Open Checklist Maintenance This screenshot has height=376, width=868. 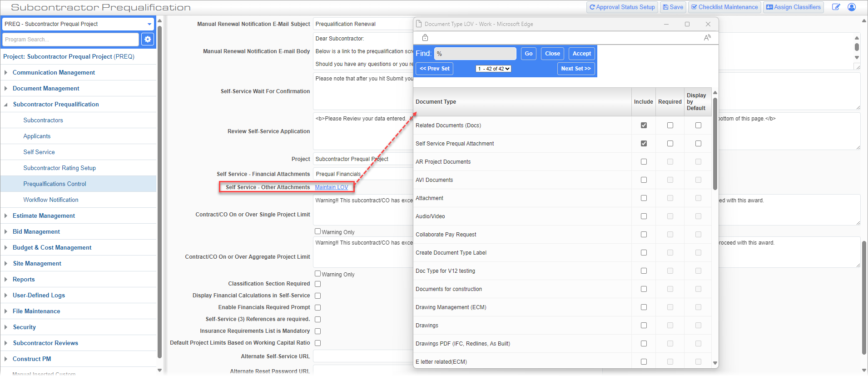(724, 7)
